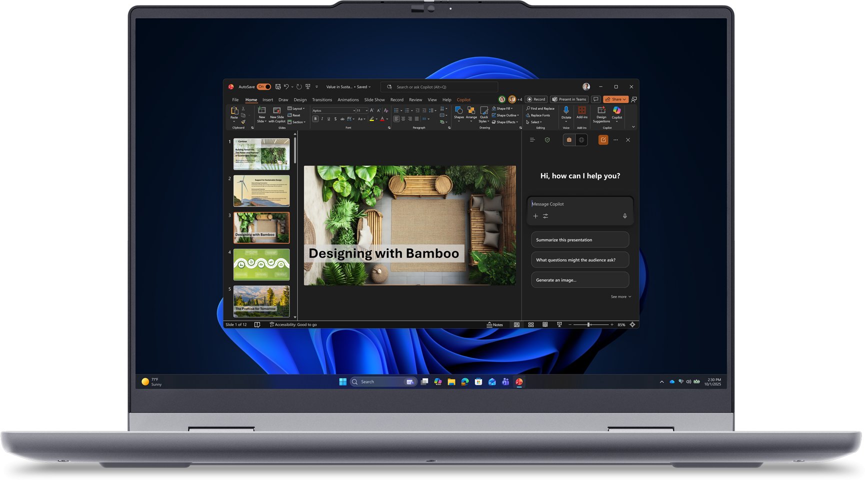868x482 pixels.
Task: Toggle Italic formatting
Action: click(322, 119)
